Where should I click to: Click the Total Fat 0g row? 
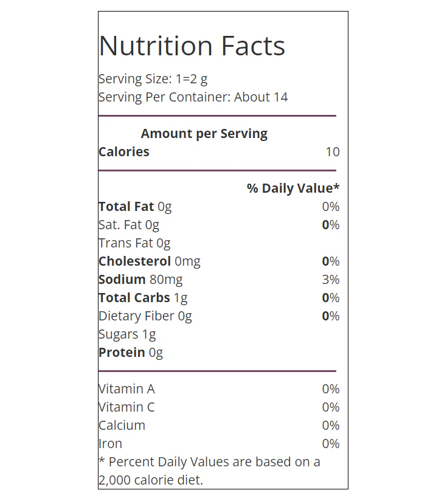point(219,207)
